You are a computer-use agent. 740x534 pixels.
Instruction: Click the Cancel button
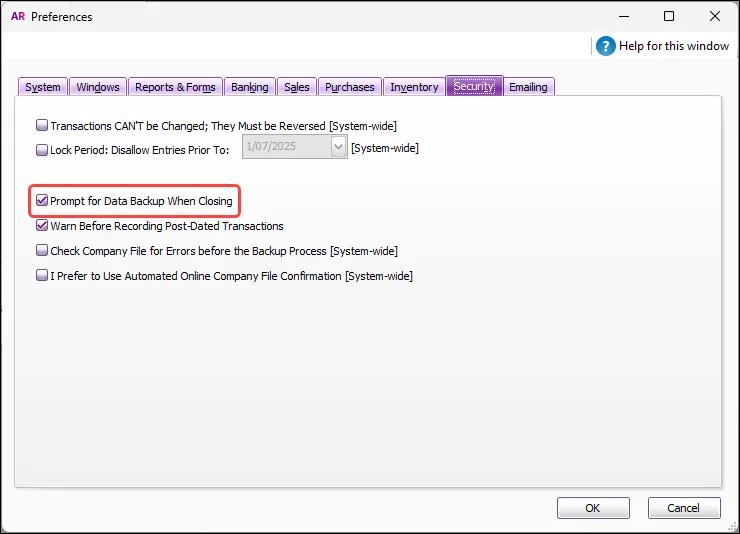(x=684, y=508)
